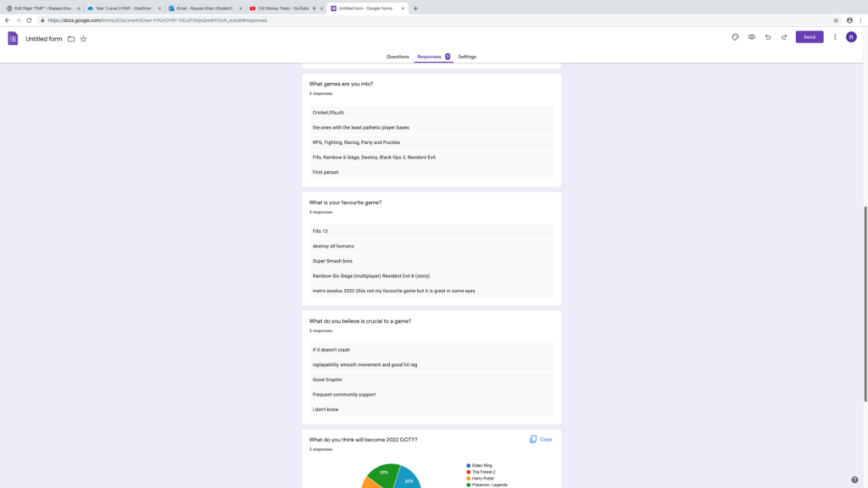Open the Google Forms home icon
868x488 pixels.
[13, 39]
